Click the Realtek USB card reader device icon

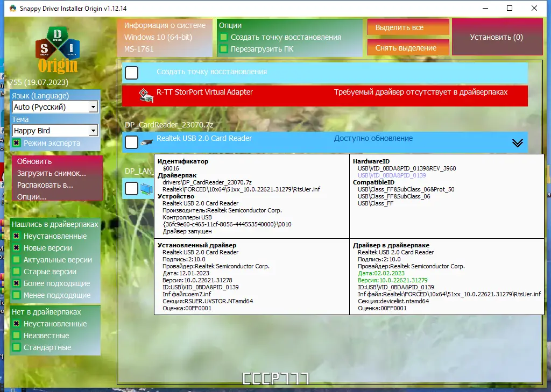146,142
